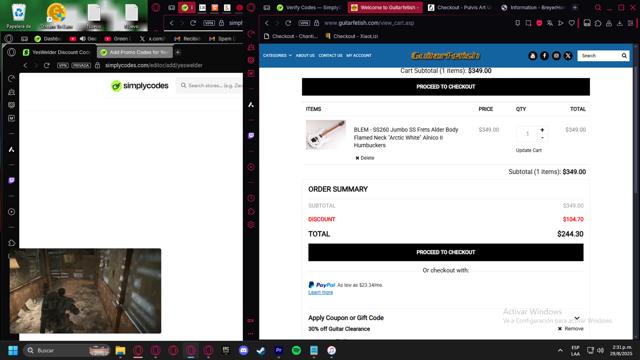This screenshot has width=640, height=360.
Task: Open Guitarfetish X (Twitter) icon
Action: click(568, 56)
